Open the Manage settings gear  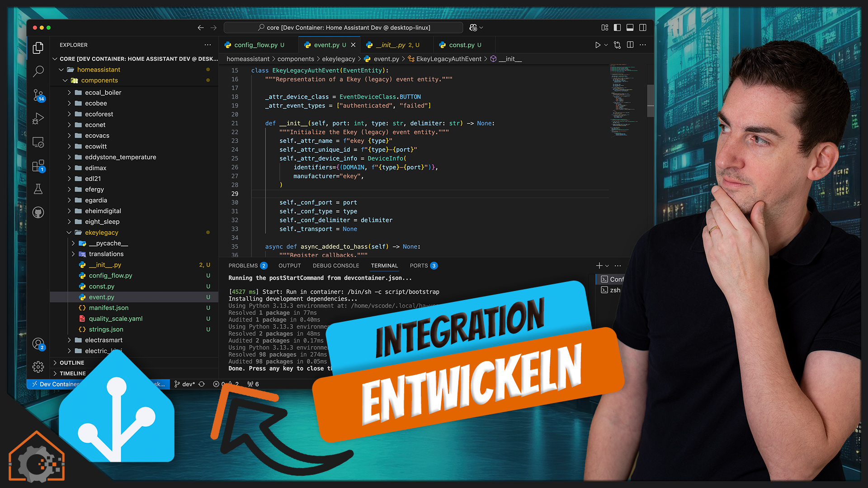[38, 367]
